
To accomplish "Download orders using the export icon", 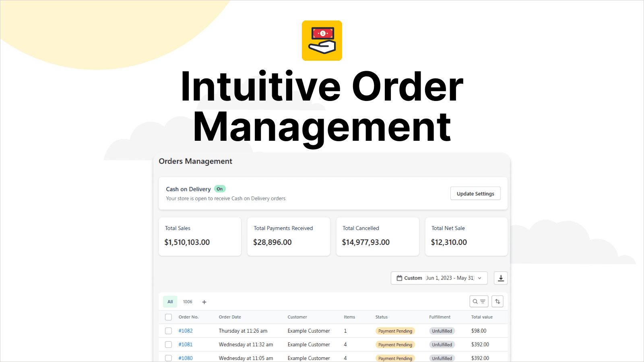I will [x=501, y=278].
